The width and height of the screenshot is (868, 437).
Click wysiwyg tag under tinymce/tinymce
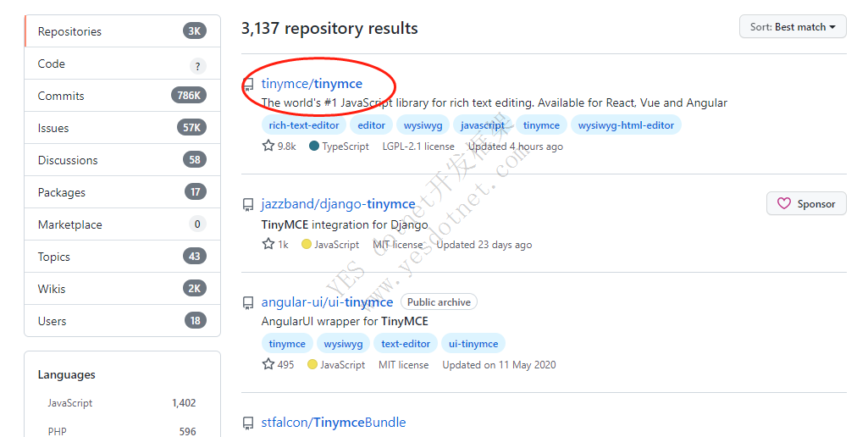click(423, 125)
